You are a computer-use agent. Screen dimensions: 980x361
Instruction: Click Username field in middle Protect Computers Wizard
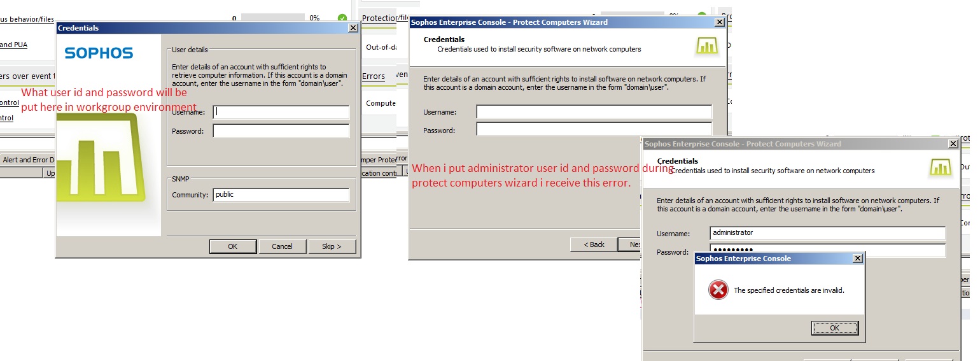(594, 112)
